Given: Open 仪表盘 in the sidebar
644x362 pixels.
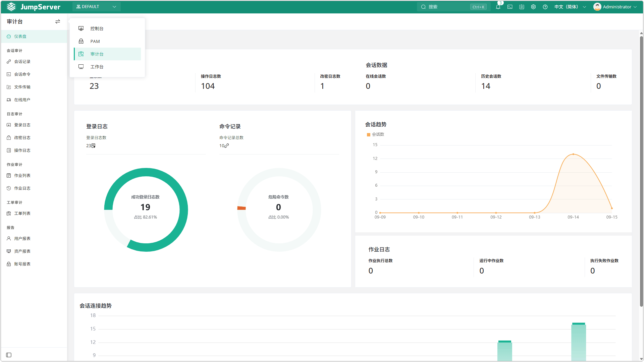Looking at the screenshot, I should [x=34, y=36].
